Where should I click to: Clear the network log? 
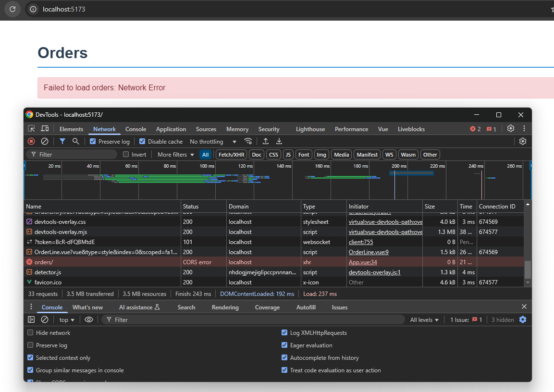(45, 141)
